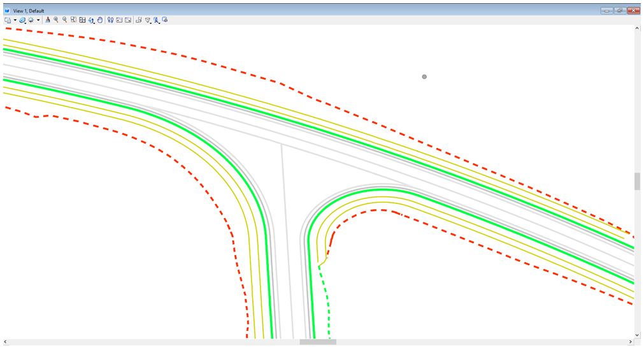This screenshot has width=644, height=348.
Task: Click the View Previous icon
Action: click(x=119, y=20)
